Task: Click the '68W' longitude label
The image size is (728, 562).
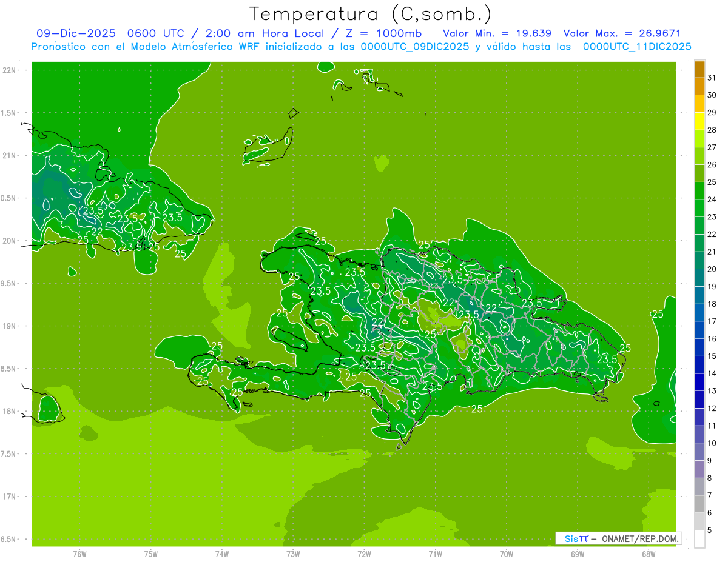Action: (649, 554)
